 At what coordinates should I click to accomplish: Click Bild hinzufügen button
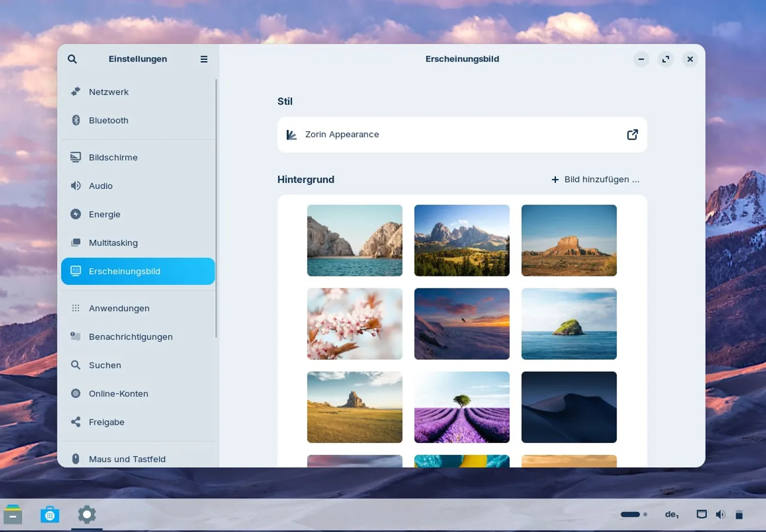595,180
